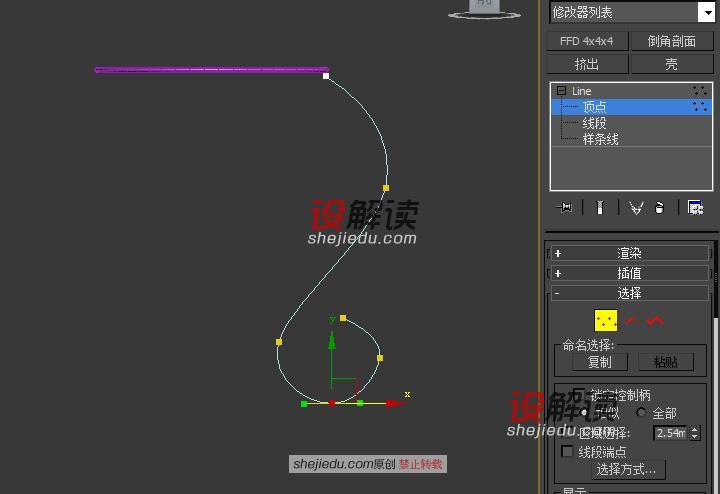
Task: Click the 区域选择 spinner arrows
Action: coord(695,433)
